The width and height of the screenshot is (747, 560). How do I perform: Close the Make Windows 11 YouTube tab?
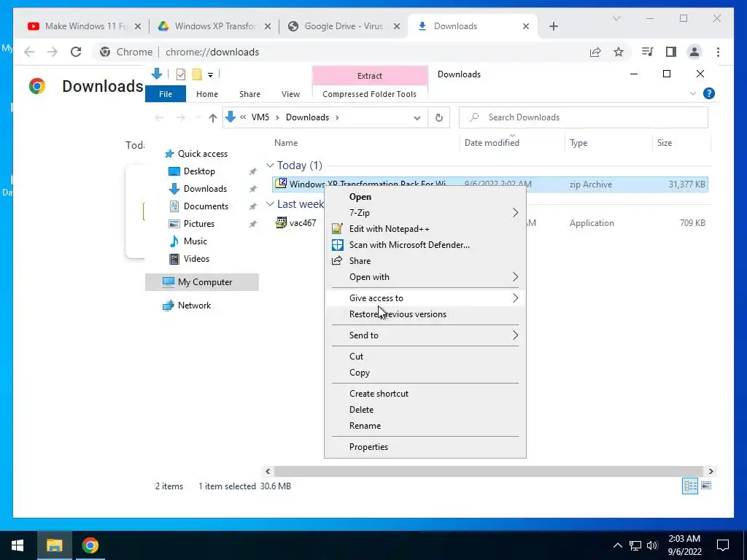[x=138, y=26]
